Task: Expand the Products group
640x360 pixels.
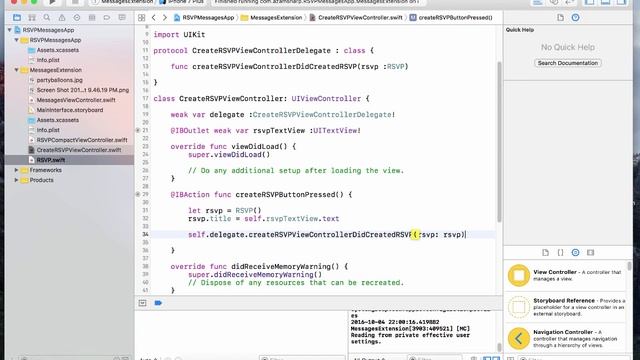Action: [x=16, y=180]
